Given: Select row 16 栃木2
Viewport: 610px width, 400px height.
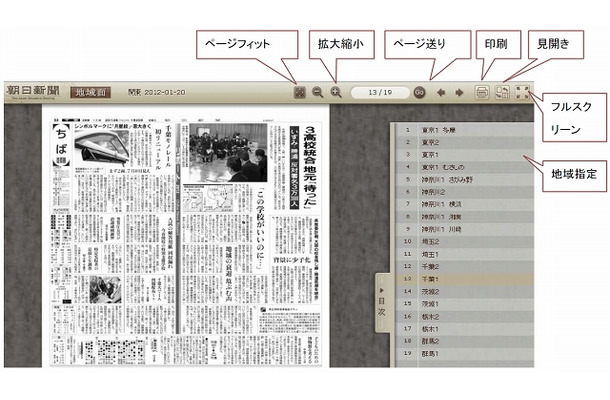Looking at the screenshot, I should (x=465, y=316).
